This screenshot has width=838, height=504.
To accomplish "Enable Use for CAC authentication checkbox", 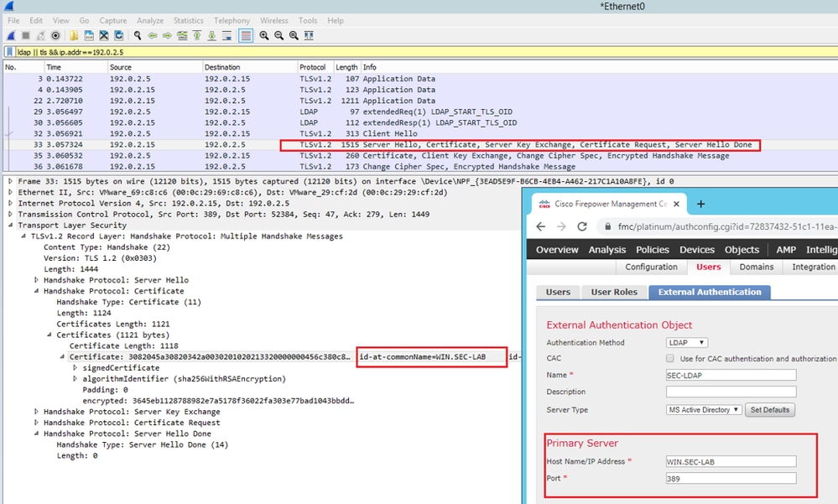I will coord(670,358).
